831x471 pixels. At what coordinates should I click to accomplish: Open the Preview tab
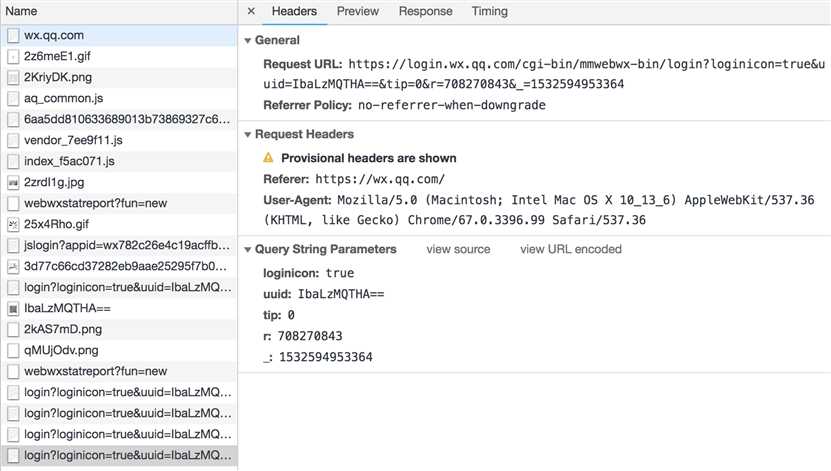[358, 11]
